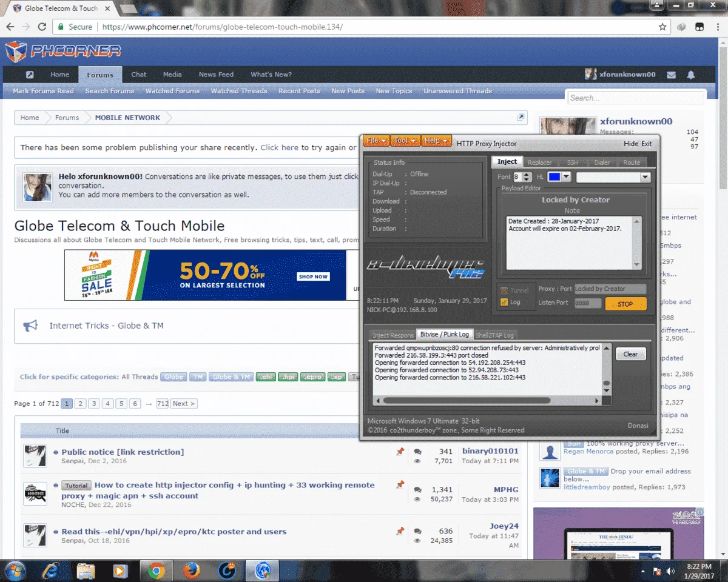
Task: Open the alerts bell icon in forum nav
Action: (x=690, y=75)
